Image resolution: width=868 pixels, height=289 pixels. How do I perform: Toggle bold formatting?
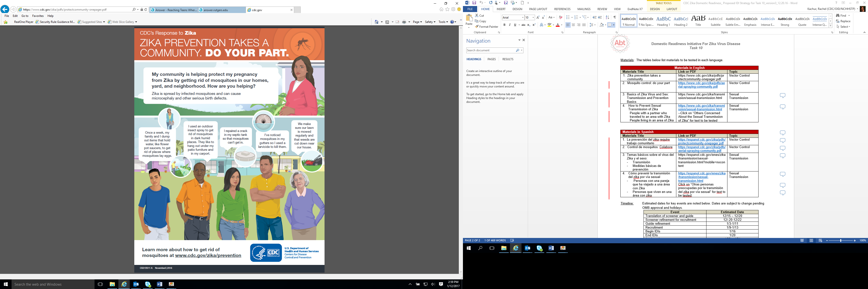pos(504,25)
